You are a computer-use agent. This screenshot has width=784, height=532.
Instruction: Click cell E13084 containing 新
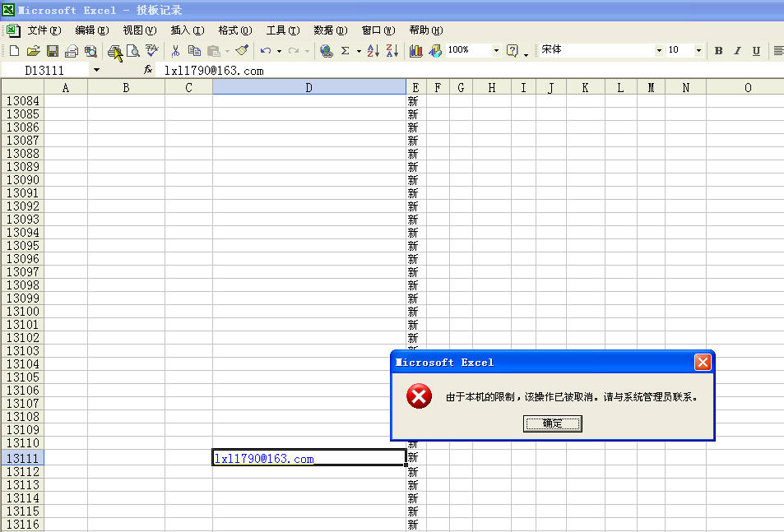coord(416,101)
